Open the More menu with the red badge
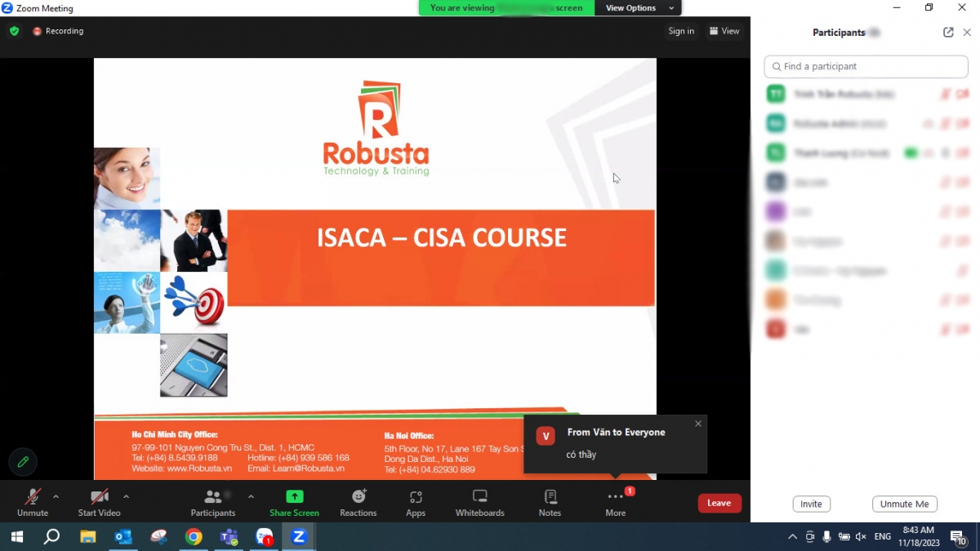Image resolution: width=980 pixels, height=551 pixels. tap(616, 501)
